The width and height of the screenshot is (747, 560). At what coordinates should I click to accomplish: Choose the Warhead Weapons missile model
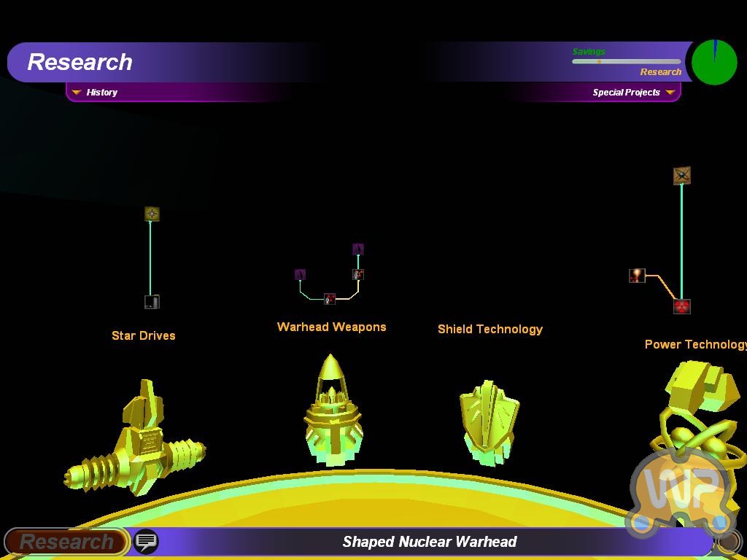coord(332,412)
